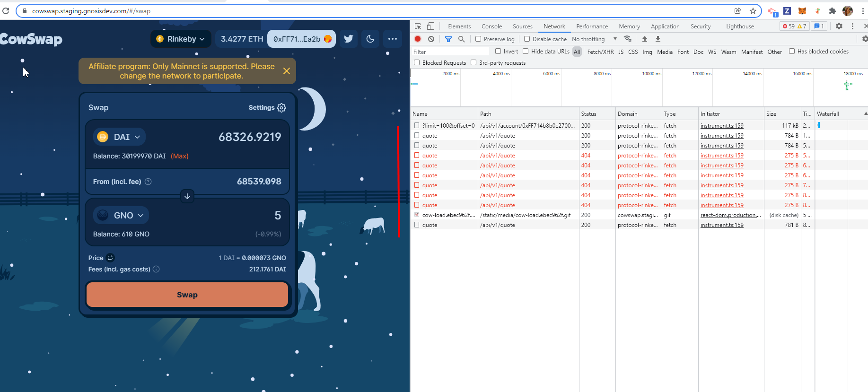Open CowSwap Twitter link
Image resolution: width=868 pixels, height=392 pixels.
[x=349, y=39]
